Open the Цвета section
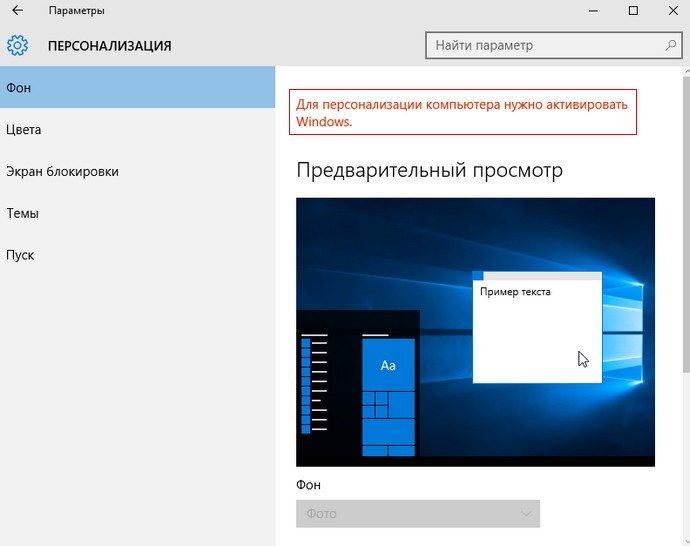 click(137, 129)
